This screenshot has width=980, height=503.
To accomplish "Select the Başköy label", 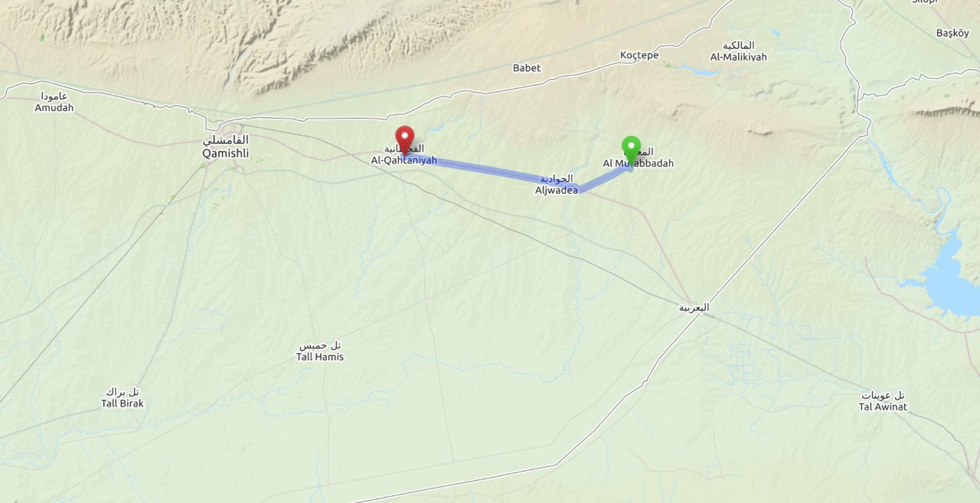I will click(x=953, y=33).
